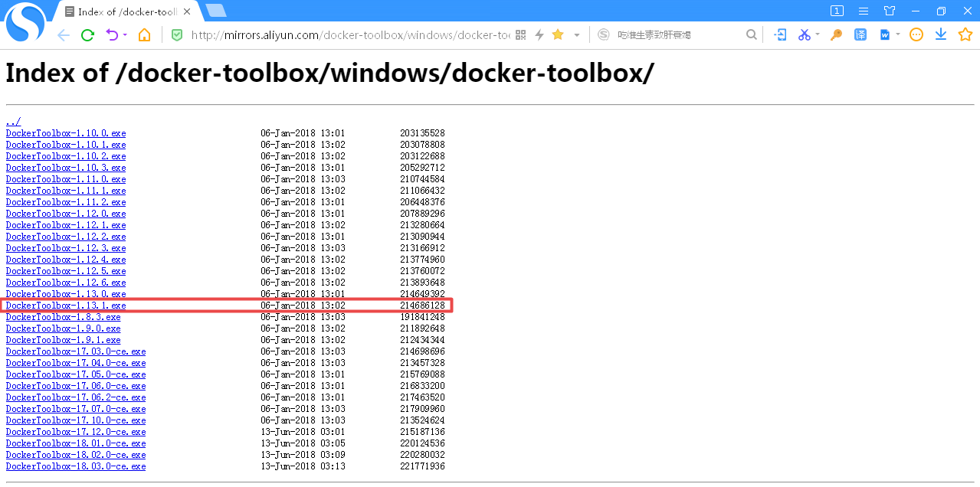Open the browser hamburger menu
The image size is (980, 487).
point(863,11)
